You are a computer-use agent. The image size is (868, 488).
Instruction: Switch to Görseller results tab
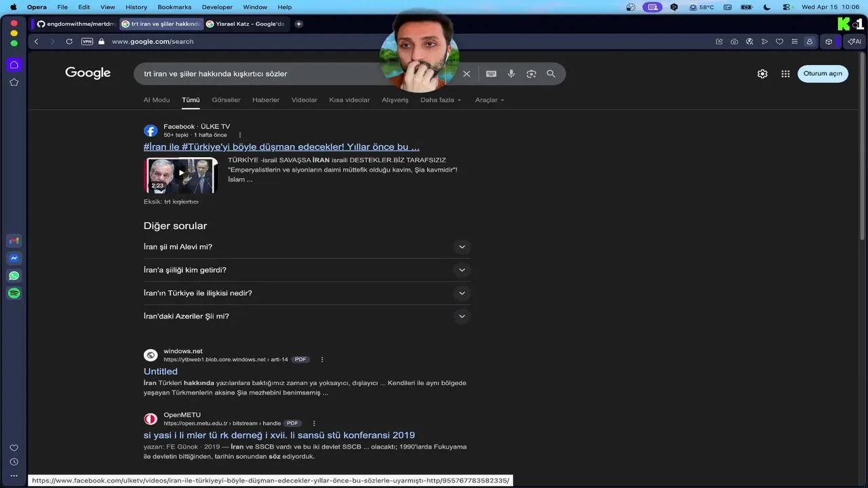tap(226, 100)
